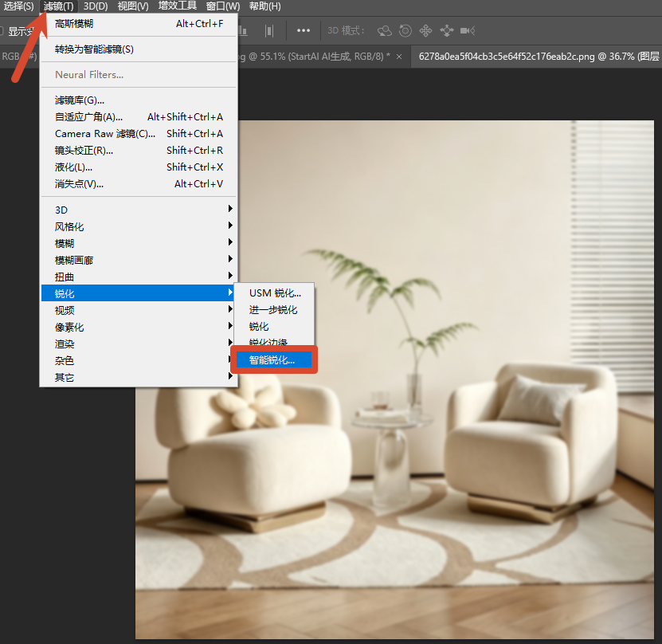This screenshot has height=644, width=662.
Task: Expand the 3D filter submenu
Action: coord(139,210)
